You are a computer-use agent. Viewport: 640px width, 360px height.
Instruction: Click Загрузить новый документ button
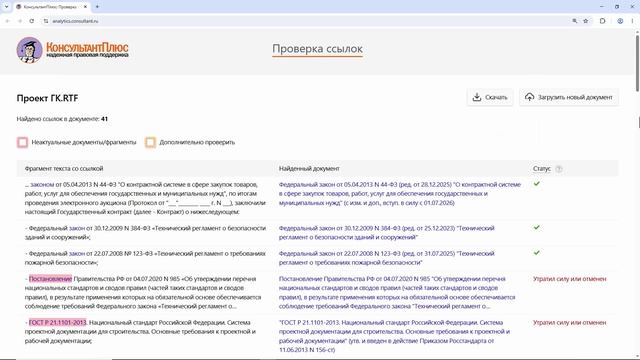click(569, 97)
